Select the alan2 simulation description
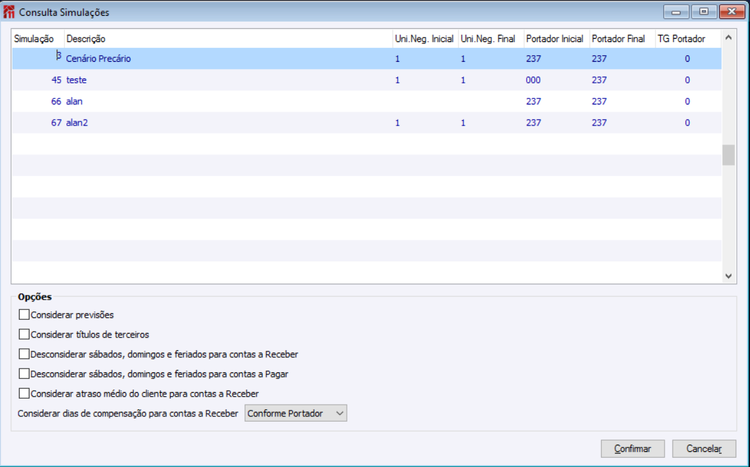Viewport: 750px width, 467px height. (x=77, y=122)
